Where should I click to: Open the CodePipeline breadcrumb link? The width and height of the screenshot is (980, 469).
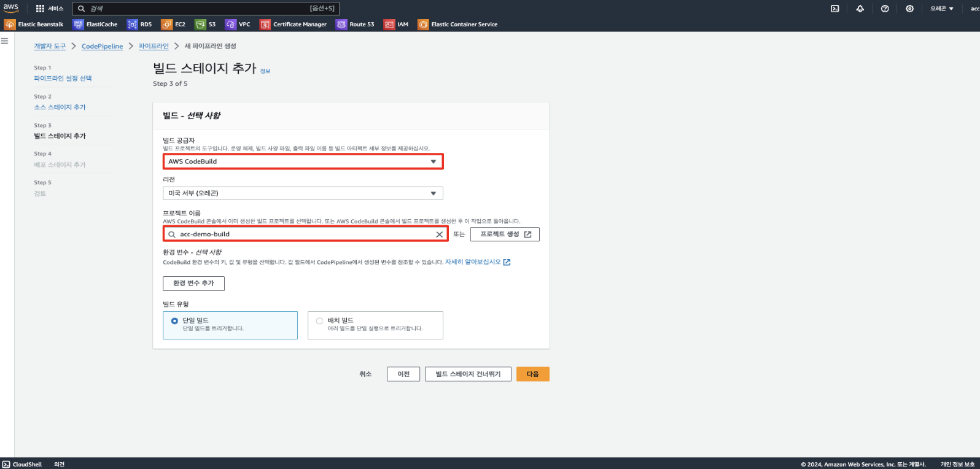click(102, 47)
